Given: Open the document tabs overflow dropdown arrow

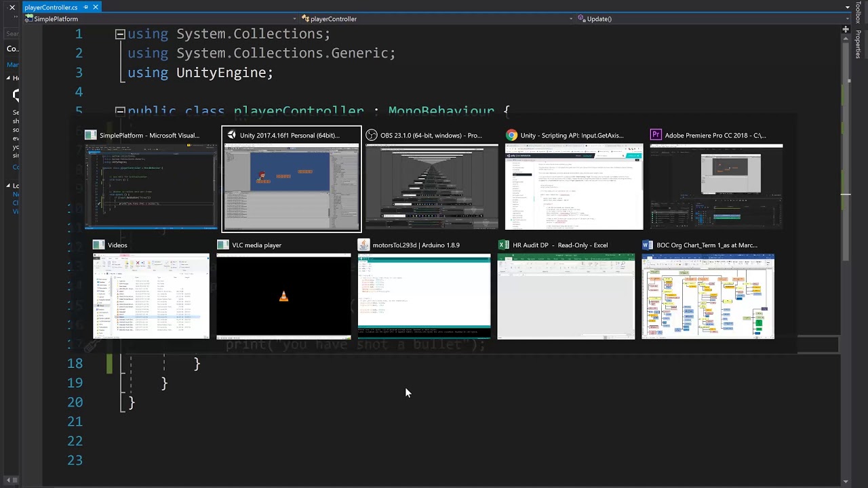Looking at the screenshot, I should pos(848,7).
